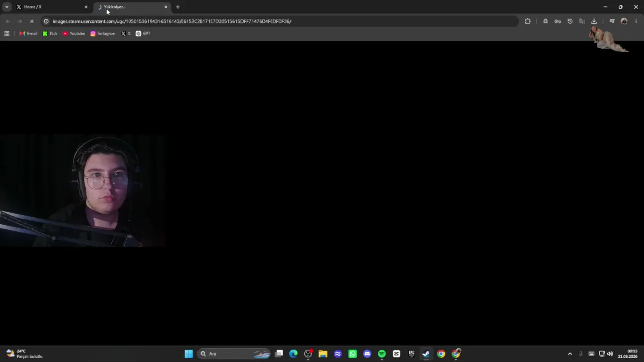Open Steam from the taskbar
The image size is (644, 362).
tap(426, 354)
